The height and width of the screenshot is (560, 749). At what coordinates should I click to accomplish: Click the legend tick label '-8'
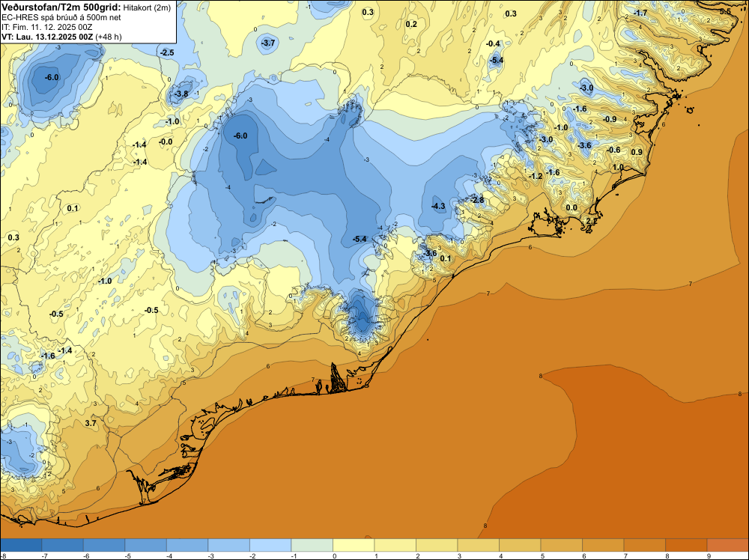[3, 556]
